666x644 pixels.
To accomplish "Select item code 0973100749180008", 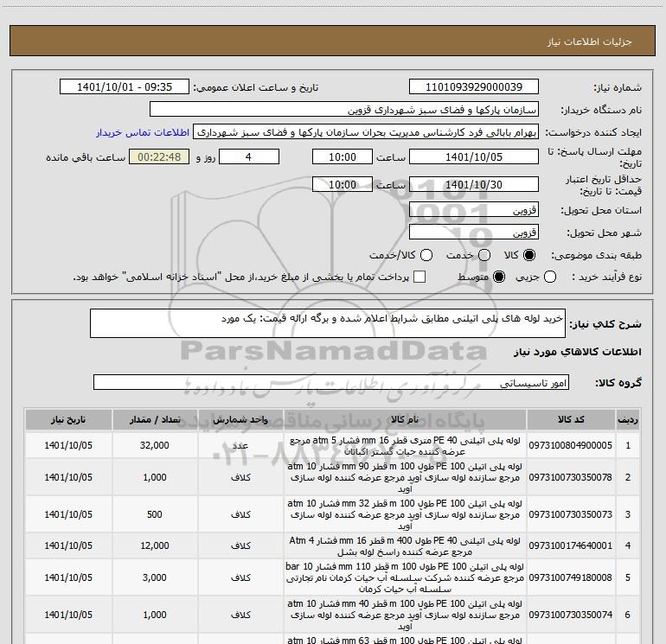I will pos(571,577).
